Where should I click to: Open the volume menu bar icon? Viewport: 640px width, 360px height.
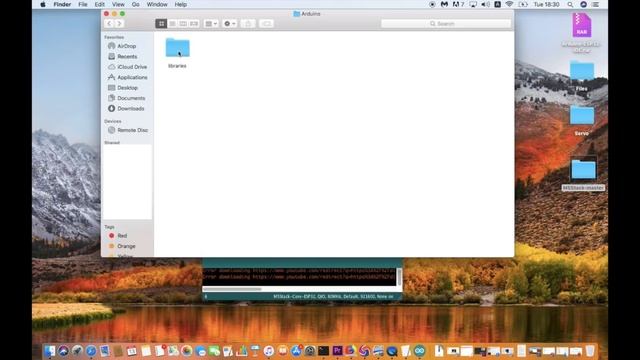(x=485, y=4)
